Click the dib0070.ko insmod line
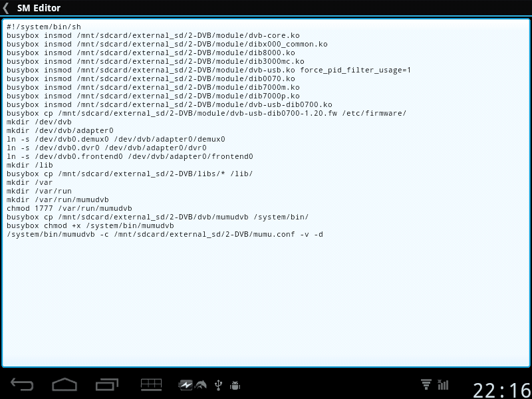The width and height of the screenshot is (532, 399). pos(151,78)
